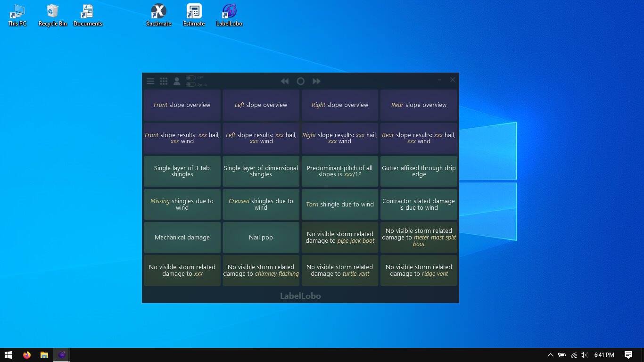Select Missing shingles due to wind
Image resolution: width=644 pixels, height=362 pixels.
point(182,204)
